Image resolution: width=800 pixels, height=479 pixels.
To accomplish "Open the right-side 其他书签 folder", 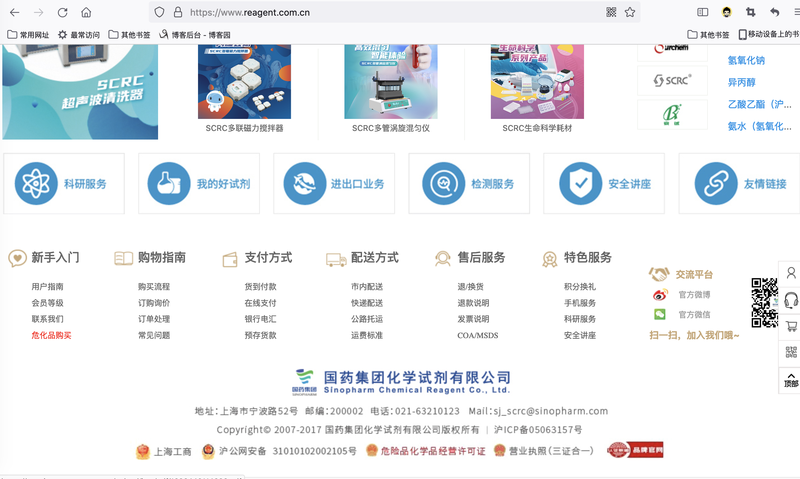I will 708,35.
